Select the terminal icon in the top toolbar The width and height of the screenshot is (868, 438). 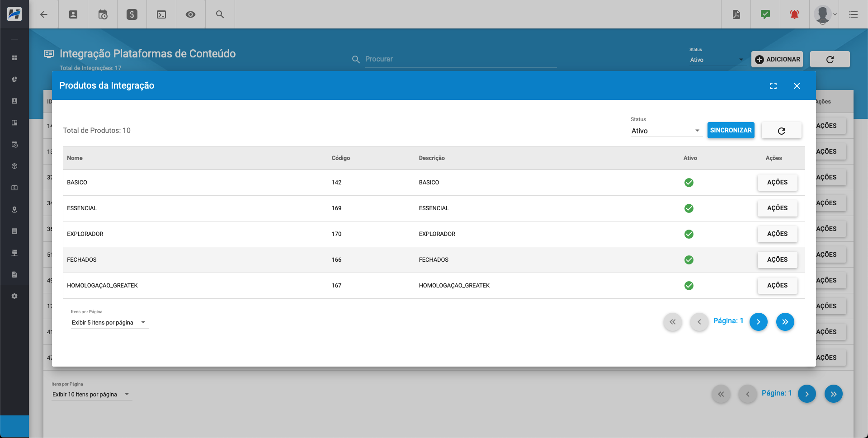pyautogui.click(x=161, y=14)
